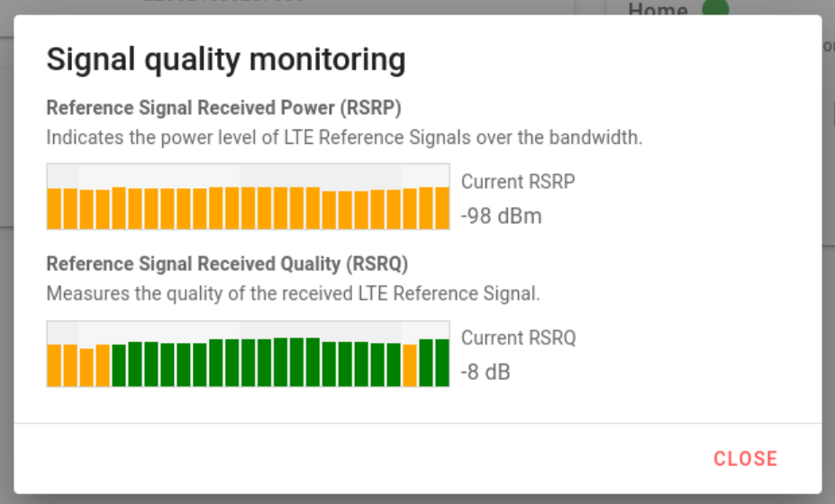Select the -98 dBm RSRP value
Screen dimensions: 835x504
(501, 216)
